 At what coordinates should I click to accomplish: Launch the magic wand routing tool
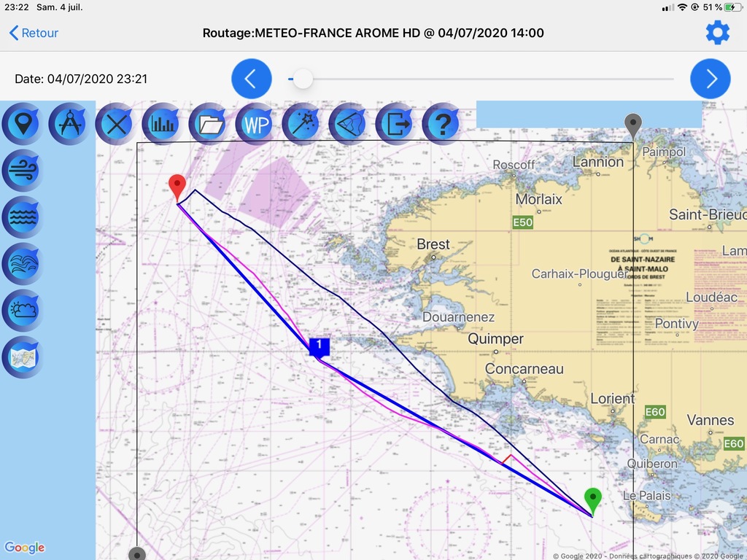coord(303,124)
